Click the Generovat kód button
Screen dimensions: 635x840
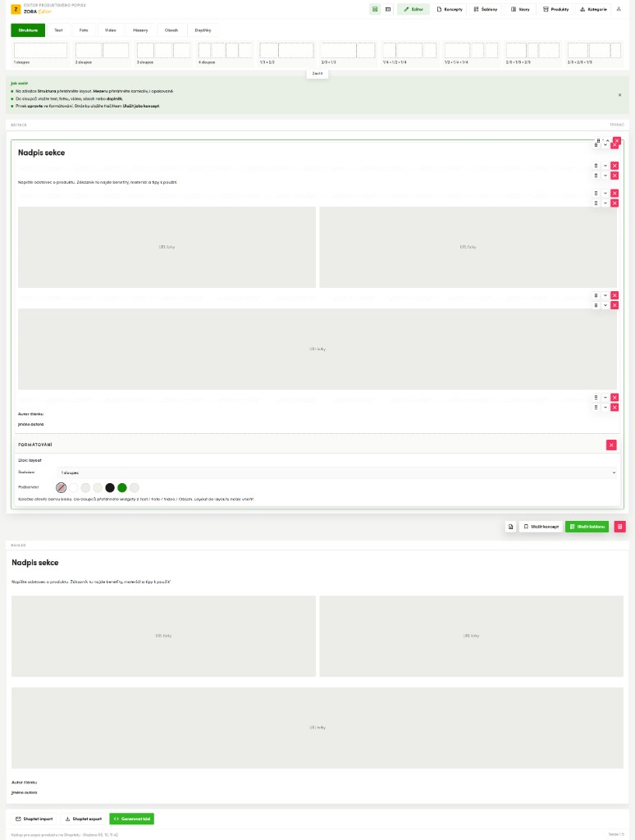coord(132,819)
